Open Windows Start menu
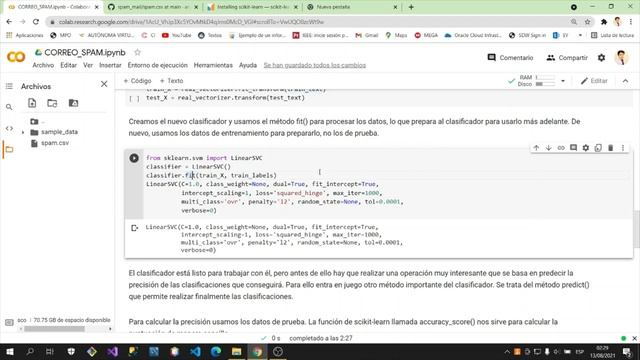Viewport: 640px width, 360px height. click(x=10, y=351)
